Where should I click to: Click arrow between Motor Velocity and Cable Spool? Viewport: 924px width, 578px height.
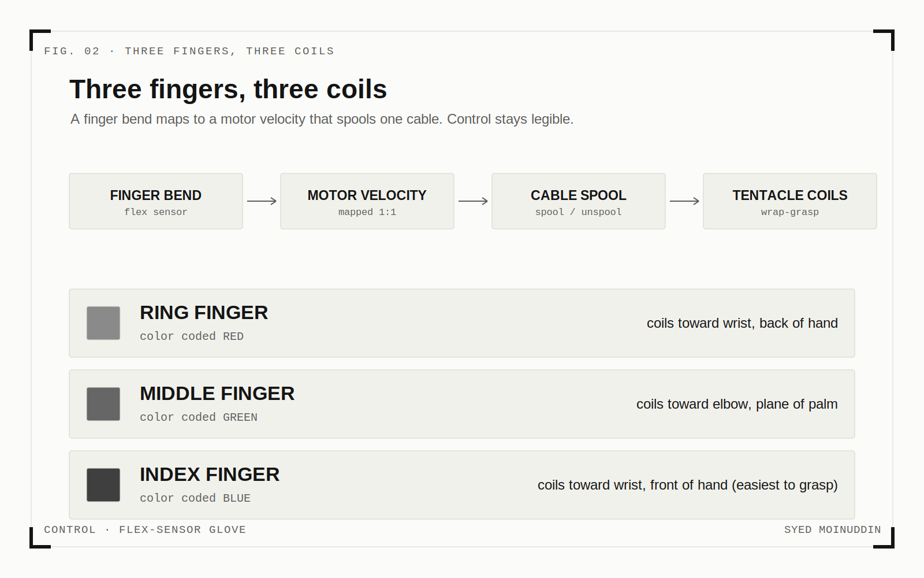click(473, 201)
